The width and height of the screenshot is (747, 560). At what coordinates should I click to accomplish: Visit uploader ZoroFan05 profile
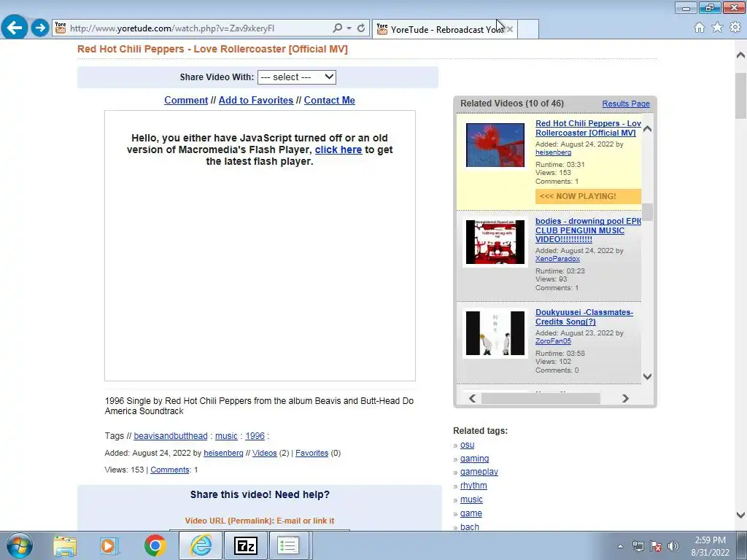553,341
